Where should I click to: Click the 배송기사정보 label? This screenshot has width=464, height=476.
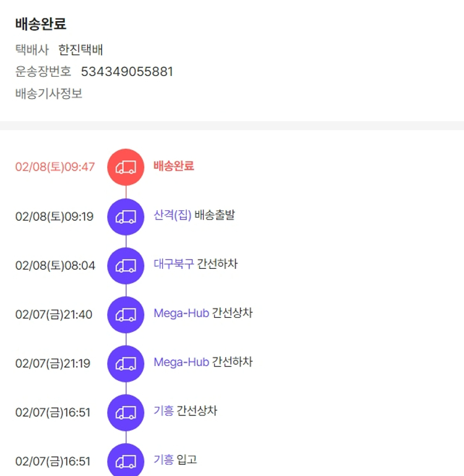[x=49, y=94]
